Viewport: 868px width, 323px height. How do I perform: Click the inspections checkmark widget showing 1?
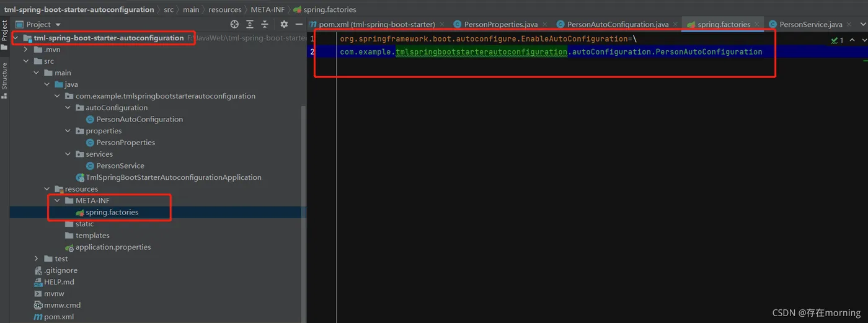click(x=837, y=40)
